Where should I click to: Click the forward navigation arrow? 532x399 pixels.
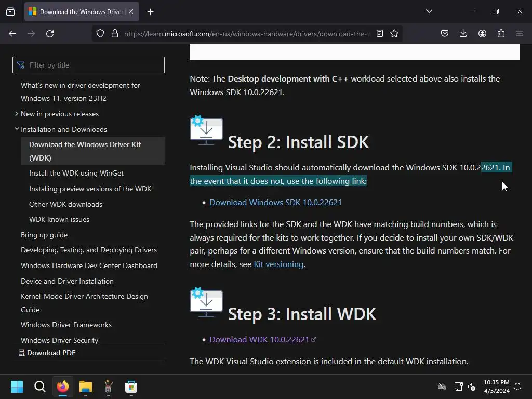tap(31, 34)
